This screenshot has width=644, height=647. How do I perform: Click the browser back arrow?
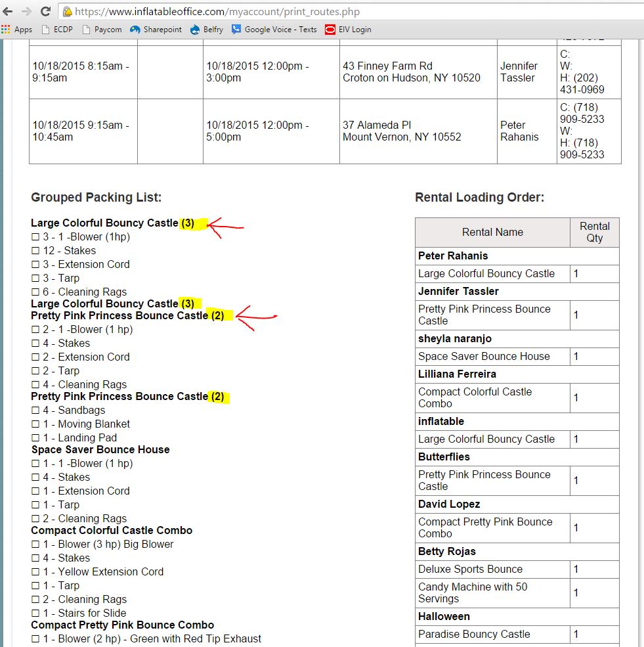[x=8, y=11]
